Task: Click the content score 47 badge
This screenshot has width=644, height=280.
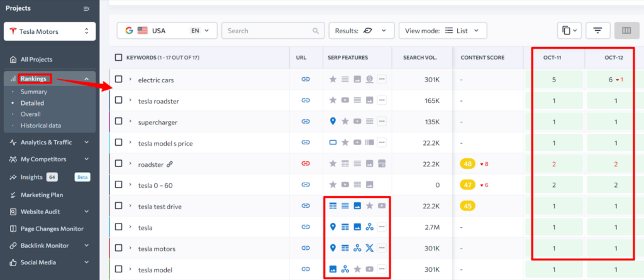Action: click(467, 185)
